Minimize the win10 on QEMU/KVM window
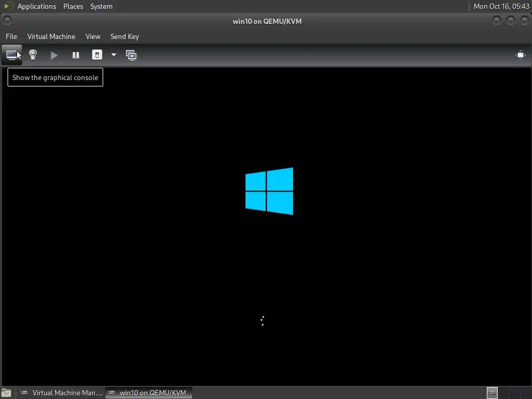The height and width of the screenshot is (399, 532). 496,21
